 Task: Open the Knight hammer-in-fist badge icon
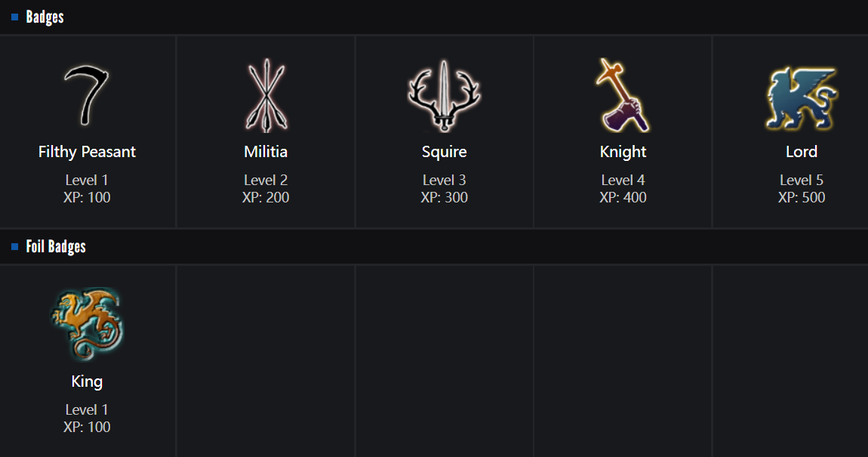point(623,96)
